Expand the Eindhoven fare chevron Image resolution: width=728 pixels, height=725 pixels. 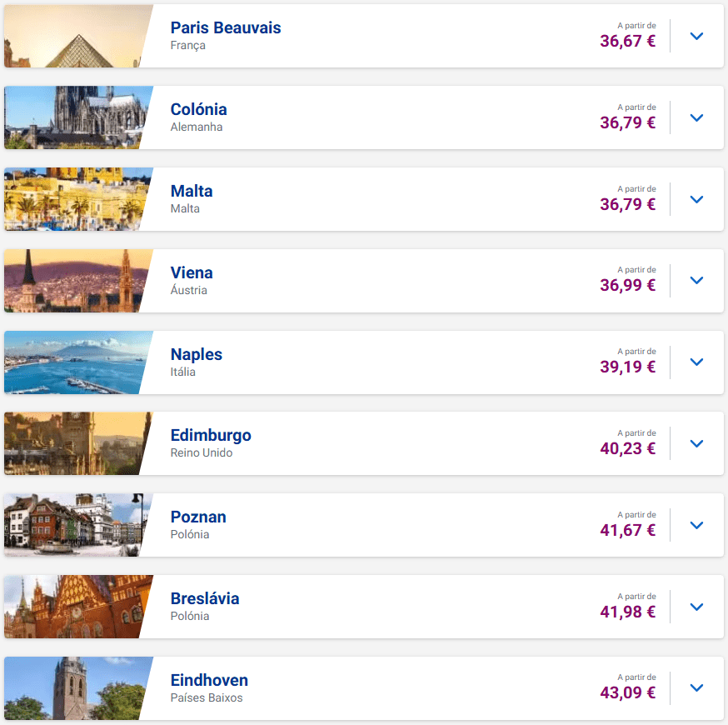[697, 688]
